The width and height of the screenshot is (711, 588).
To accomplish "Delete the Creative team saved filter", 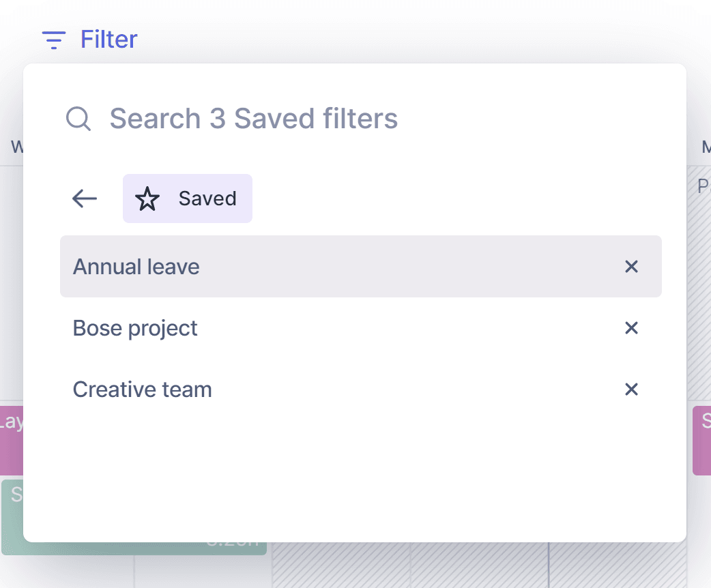I will (x=631, y=389).
